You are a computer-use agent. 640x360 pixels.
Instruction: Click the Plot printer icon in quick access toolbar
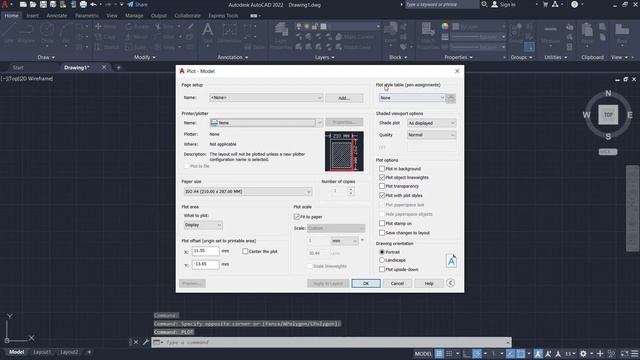(x=83, y=4)
